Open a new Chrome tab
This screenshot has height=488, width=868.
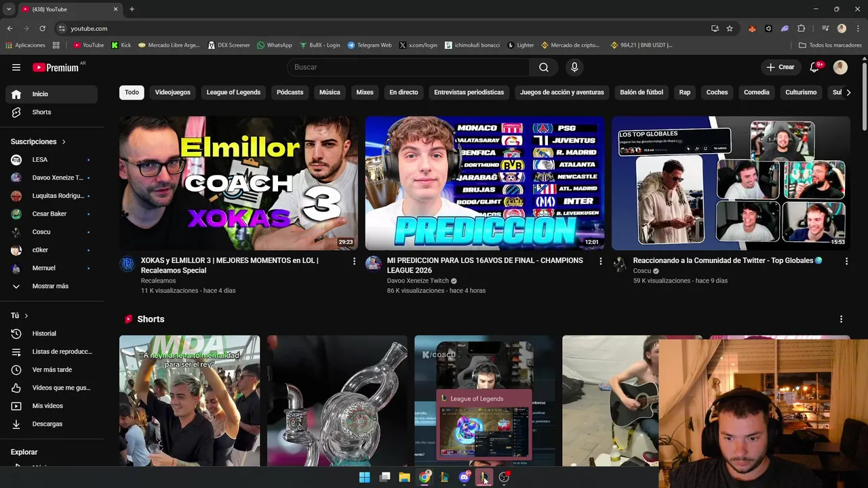click(x=132, y=9)
